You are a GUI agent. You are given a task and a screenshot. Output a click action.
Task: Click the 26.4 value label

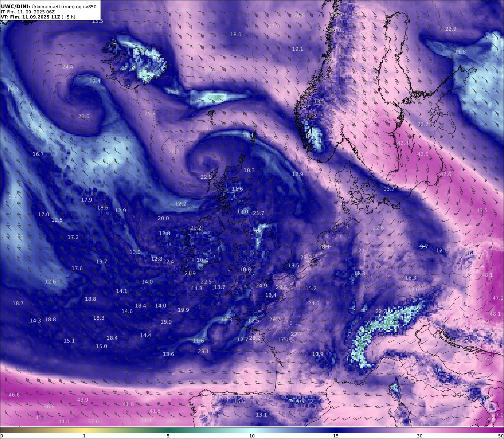[x=208, y=128]
